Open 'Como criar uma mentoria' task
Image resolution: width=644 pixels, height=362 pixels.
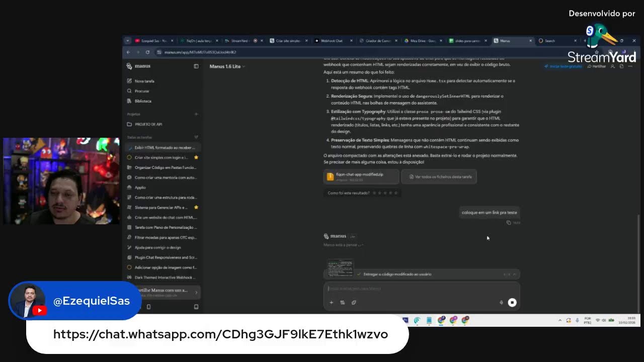coord(163,177)
